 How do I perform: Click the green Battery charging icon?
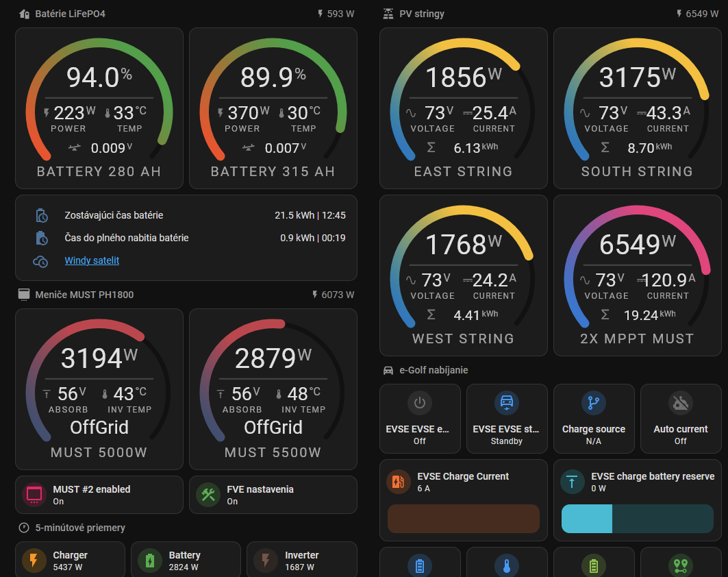click(x=150, y=561)
